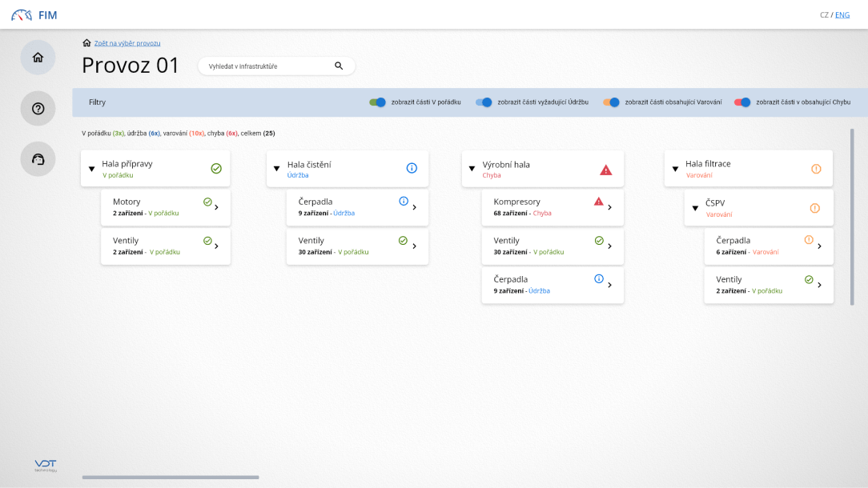Open the Help question mark icon
The width and height of the screenshot is (868, 488).
38,109
